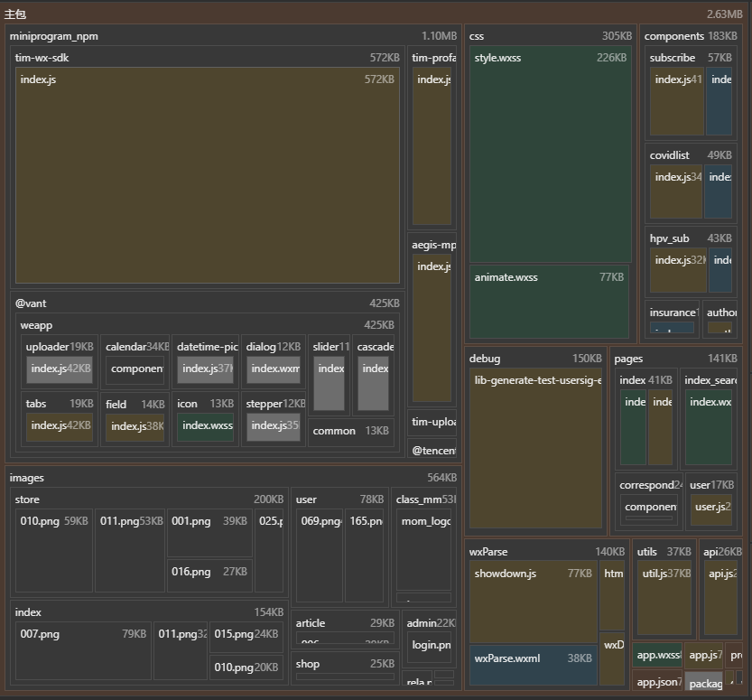Click index.js under stepper 12KB
Viewport: 752px width, 700px height.
(274, 426)
